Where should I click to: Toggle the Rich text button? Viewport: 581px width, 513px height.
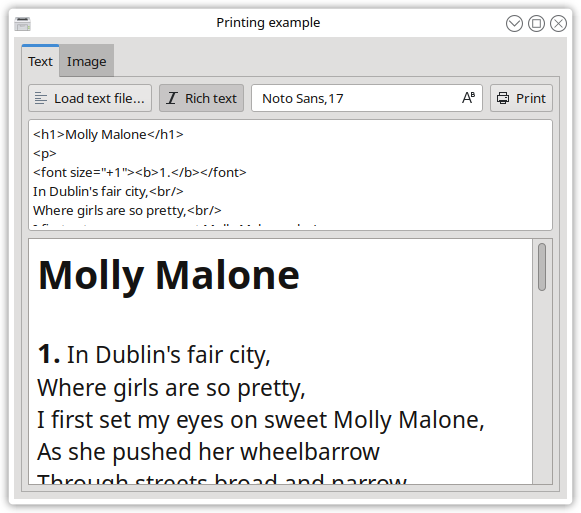tap(201, 98)
